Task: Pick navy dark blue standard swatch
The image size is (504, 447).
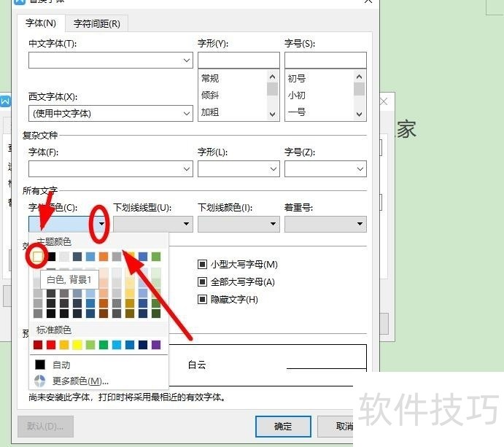Action: (x=143, y=345)
